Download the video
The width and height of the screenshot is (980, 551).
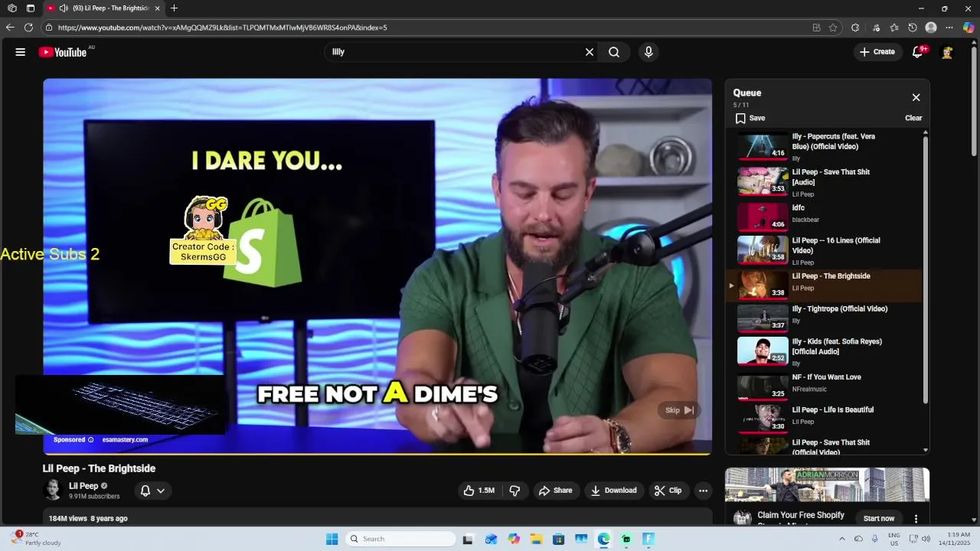[x=614, y=491]
